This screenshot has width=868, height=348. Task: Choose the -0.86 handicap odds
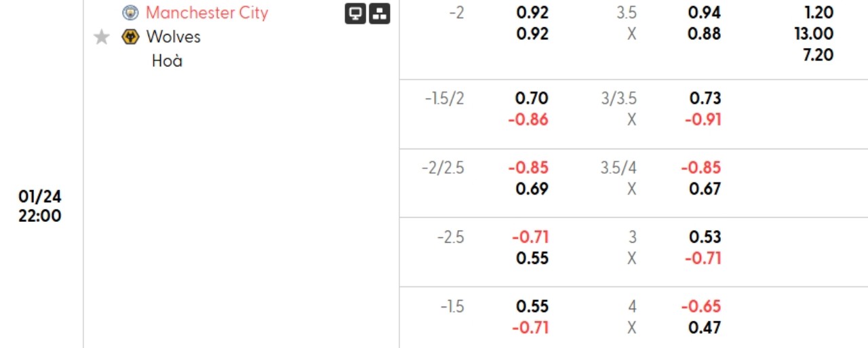coord(530,120)
